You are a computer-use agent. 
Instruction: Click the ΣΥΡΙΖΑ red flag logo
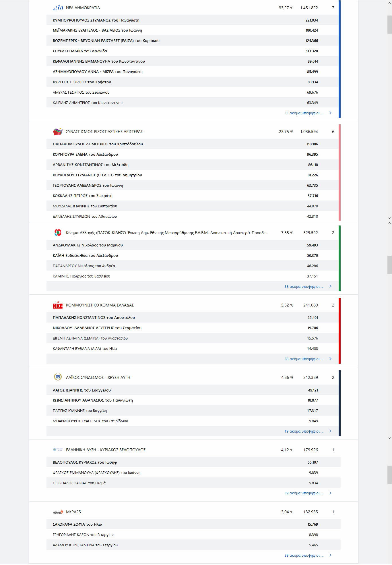[58, 132]
